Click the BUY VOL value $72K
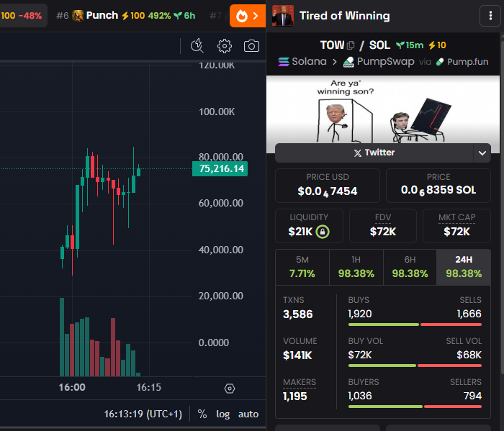The height and width of the screenshot is (431, 504). pyautogui.click(x=360, y=355)
